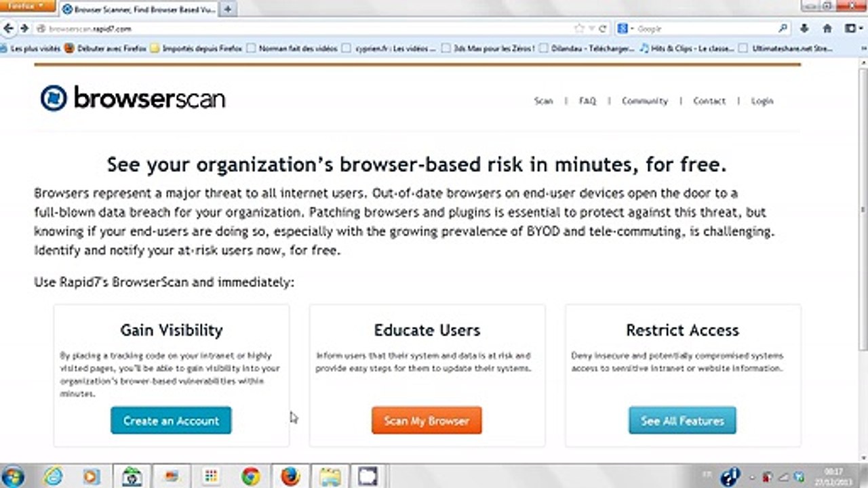This screenshot has height=488, width=868.
Task: Bookmark this page with the star icon
Action: tap(578, 28)
